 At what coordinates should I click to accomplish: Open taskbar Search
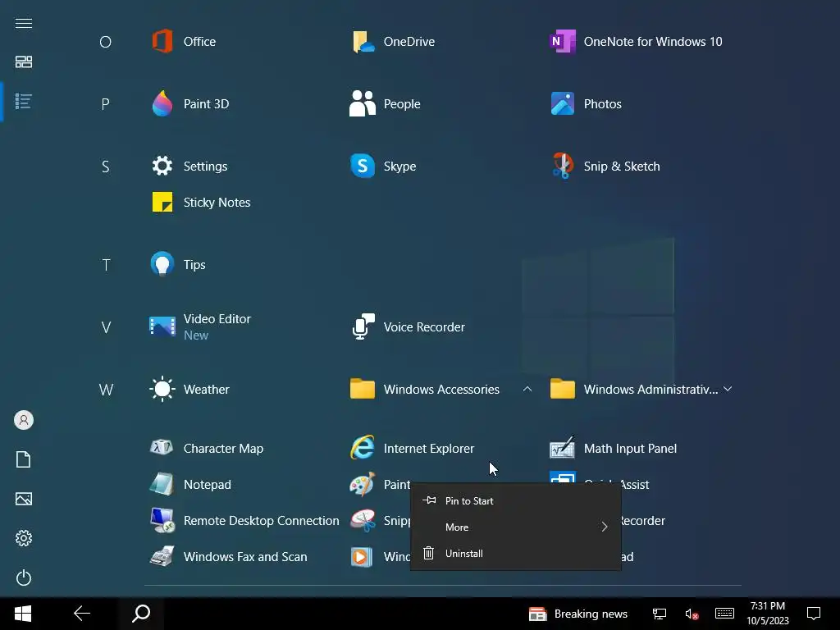click(x=141, y=614)
